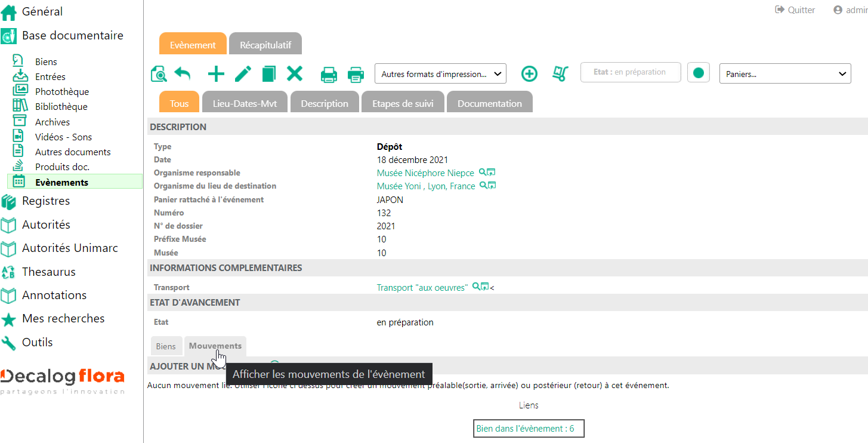Select the Tous sub-tab
The image size is (868, 443).
coord(180,103)
